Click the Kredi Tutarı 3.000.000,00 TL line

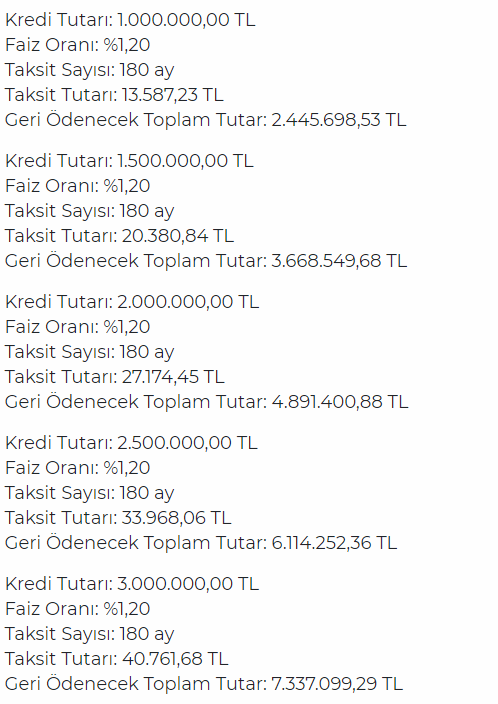[132, 584]
